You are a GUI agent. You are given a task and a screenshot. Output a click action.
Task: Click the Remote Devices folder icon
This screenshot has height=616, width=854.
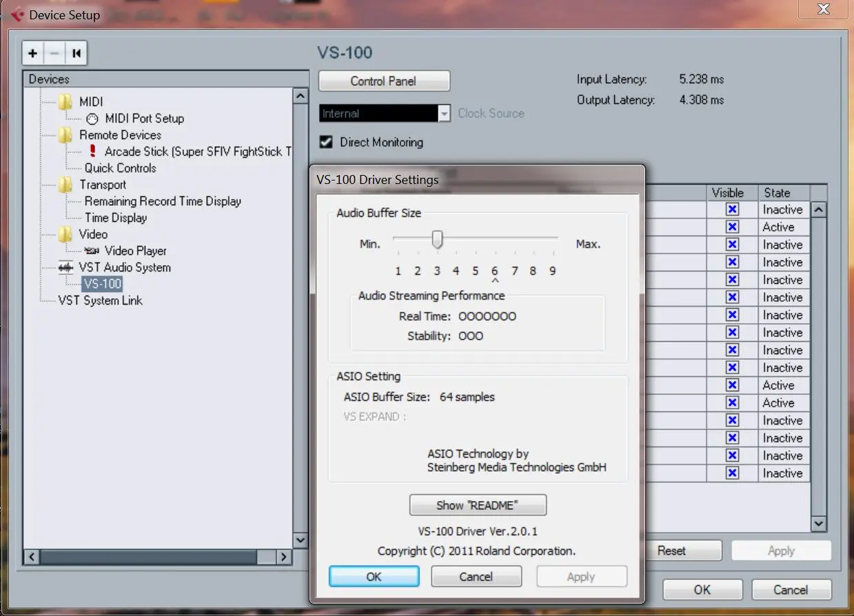(x=65, y=135)
